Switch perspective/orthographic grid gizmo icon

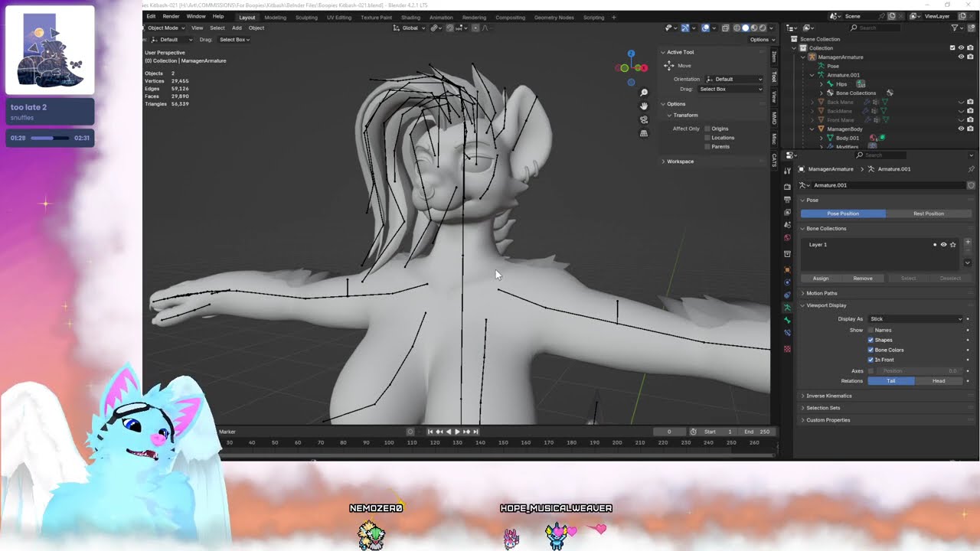[x=644, y=133]
